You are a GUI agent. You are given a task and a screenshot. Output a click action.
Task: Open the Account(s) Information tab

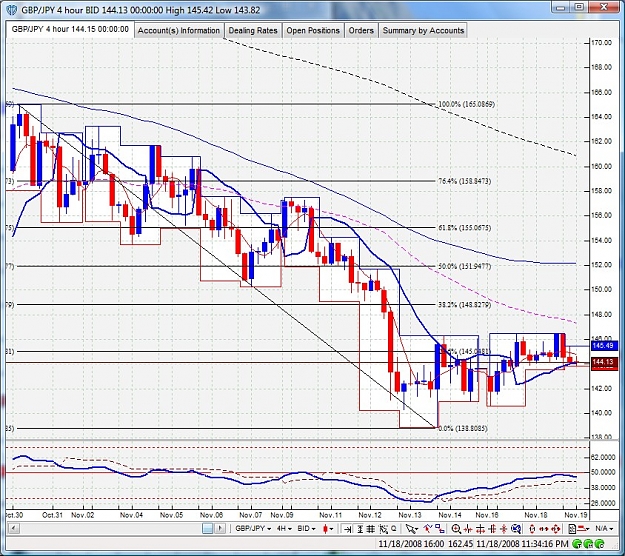(x=179, y=31)
